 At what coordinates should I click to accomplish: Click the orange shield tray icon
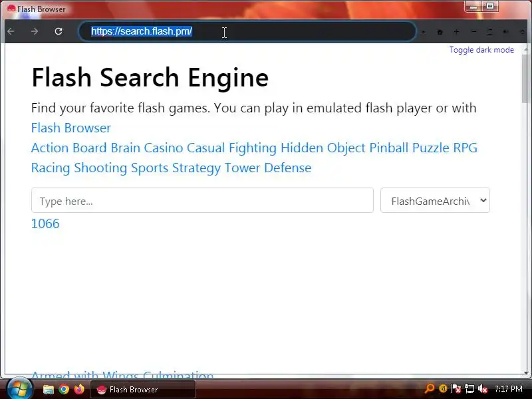click(443, 388)
